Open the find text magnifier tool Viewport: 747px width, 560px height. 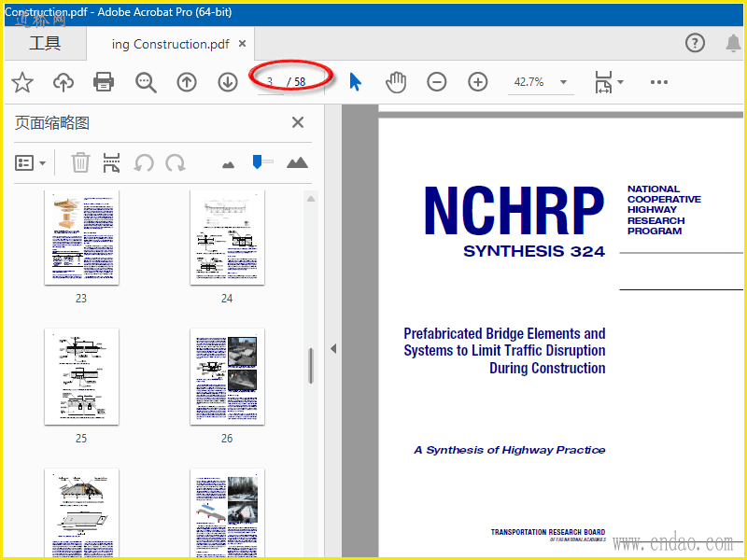pyautogui.click(x=146, y=82)
